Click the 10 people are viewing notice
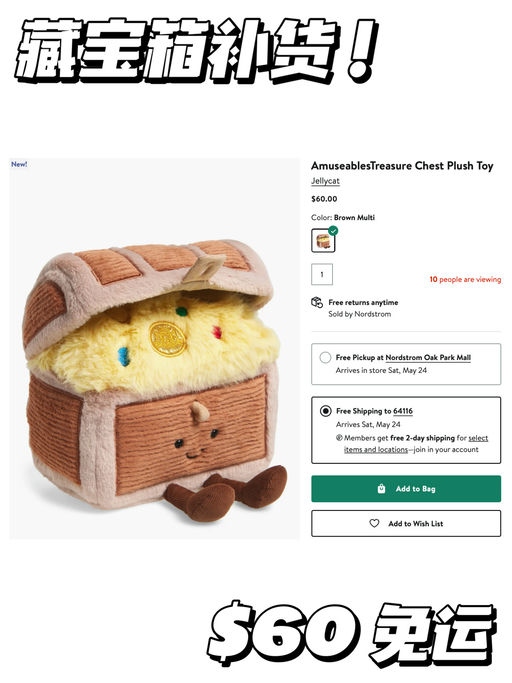This screenshot has width=512, height=683. pyautogui.click(x=465, y=279)
